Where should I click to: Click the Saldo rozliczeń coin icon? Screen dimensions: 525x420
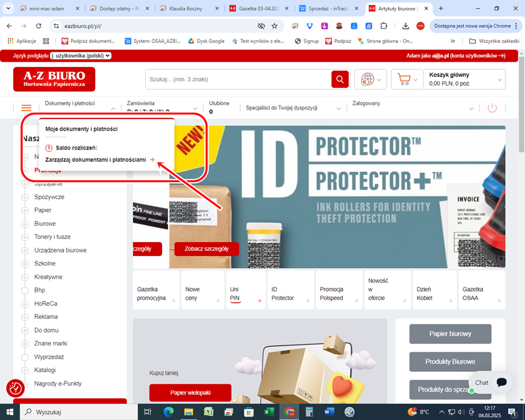point(49,148)
